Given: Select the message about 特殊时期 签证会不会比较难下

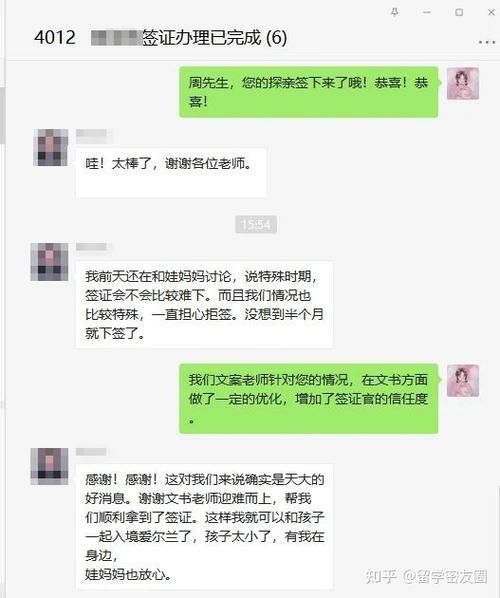Looking at the screenshot, I should [x=204, y=304].
